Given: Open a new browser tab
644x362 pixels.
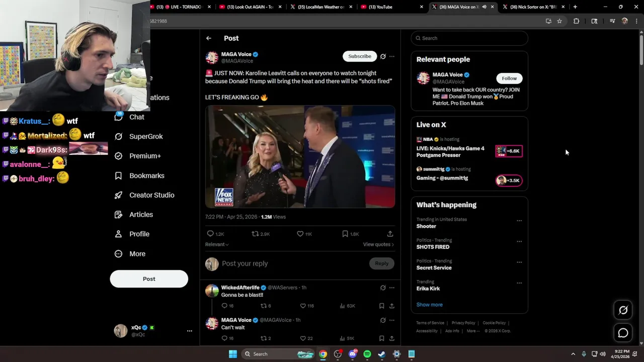Looking at the screenshot, I should click(x=575, y=7).
